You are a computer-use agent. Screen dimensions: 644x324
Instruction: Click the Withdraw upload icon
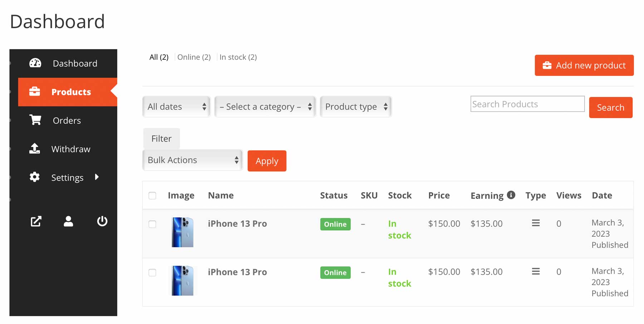[x=35, y=149]
